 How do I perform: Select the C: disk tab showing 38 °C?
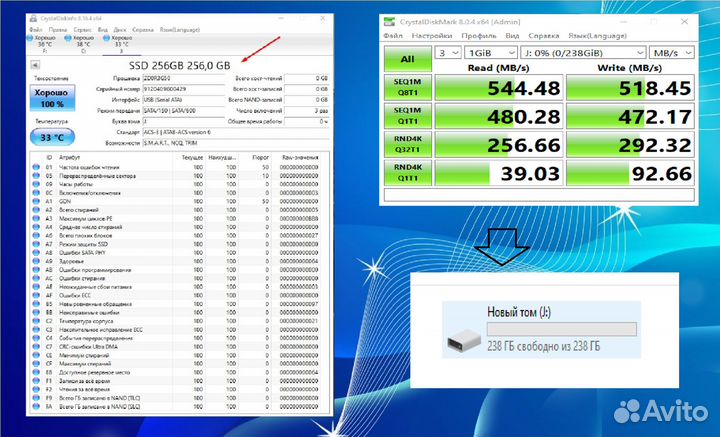(81, 44)
